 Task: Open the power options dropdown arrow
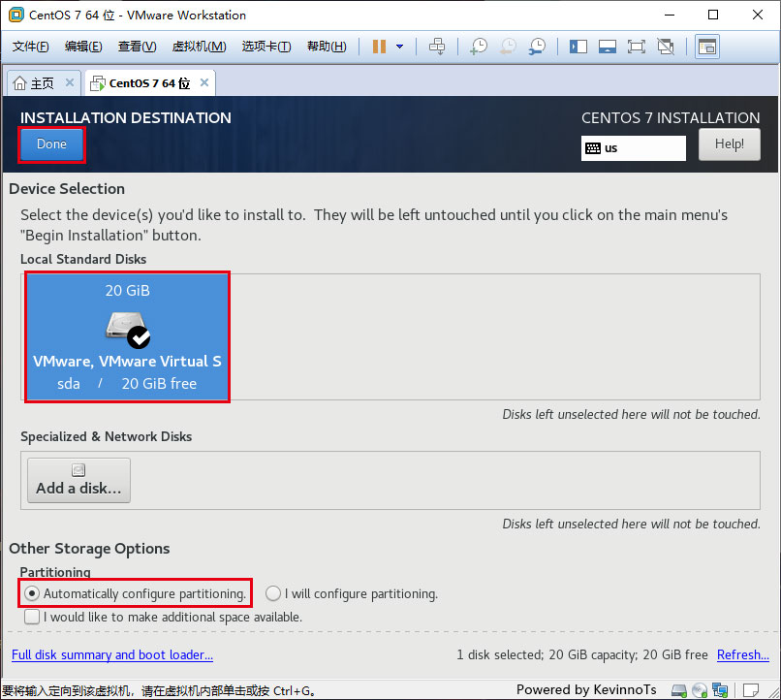click(399, 47)
